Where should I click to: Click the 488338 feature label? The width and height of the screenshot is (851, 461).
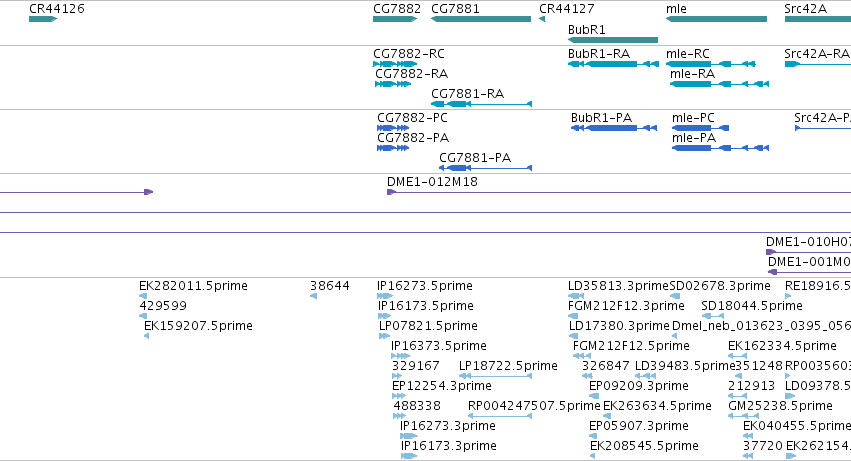(x=417, y=407)
